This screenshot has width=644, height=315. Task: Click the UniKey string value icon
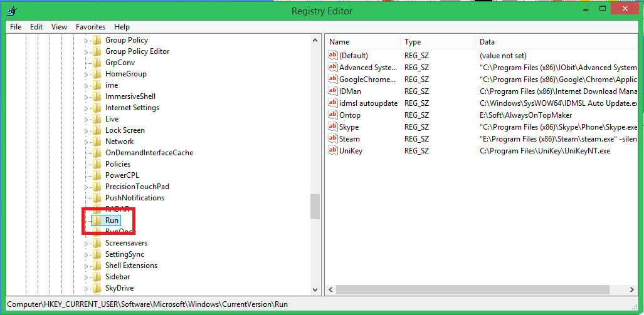[333, 150]
